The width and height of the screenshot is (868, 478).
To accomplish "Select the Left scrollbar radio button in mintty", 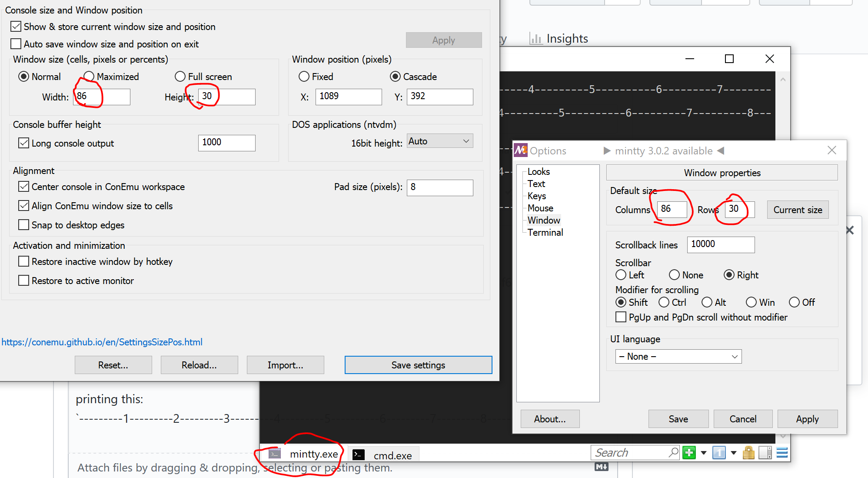I will (x=621, y=274).
